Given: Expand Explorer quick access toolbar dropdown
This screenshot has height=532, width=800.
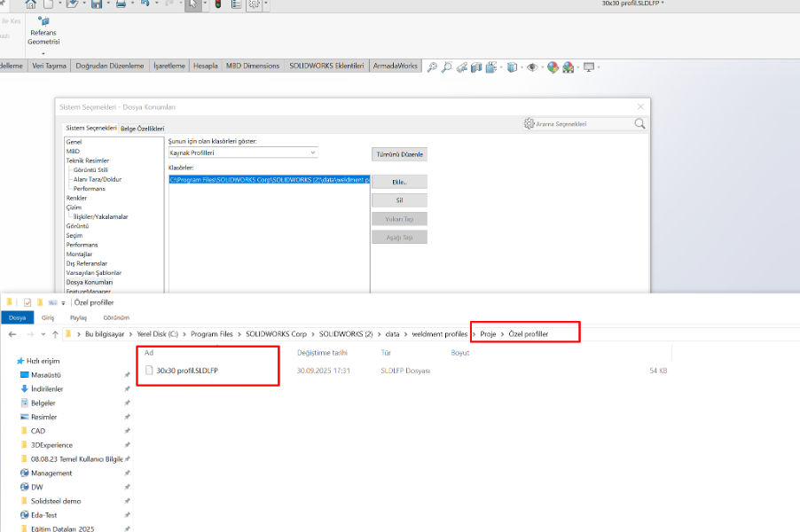Looking at the screenshot, I should pyautogui.click(x=63, y=303).
